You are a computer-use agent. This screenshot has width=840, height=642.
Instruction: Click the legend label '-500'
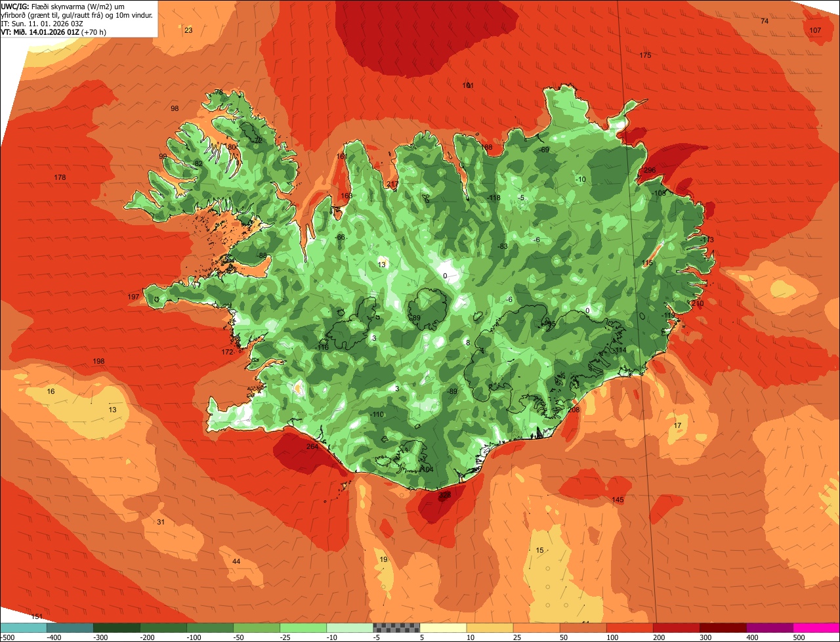point(7,637)
